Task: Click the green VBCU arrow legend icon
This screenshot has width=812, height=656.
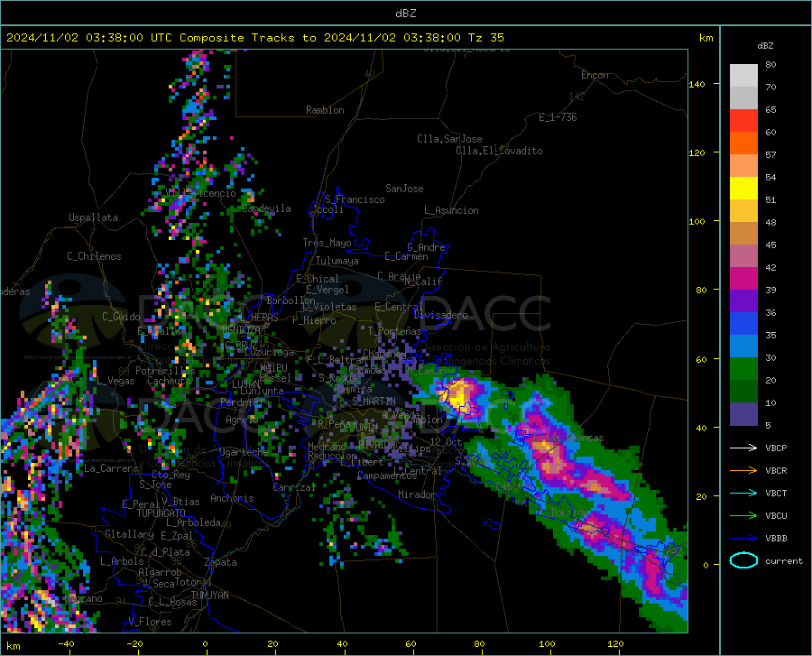Action: pyautogui.click(x=743, y=516)
